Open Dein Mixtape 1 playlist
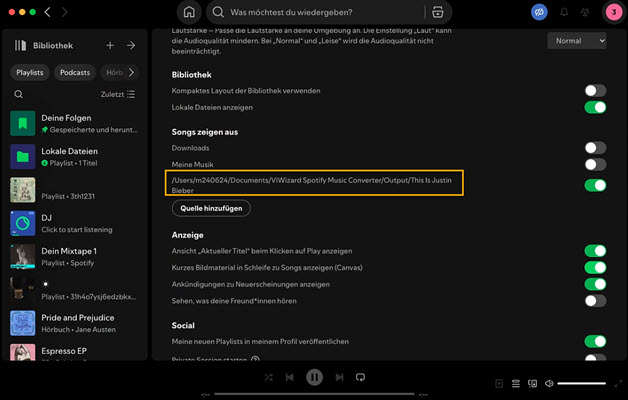The height and width of the screenshot is (400, 628). click(x=74, y=257)
